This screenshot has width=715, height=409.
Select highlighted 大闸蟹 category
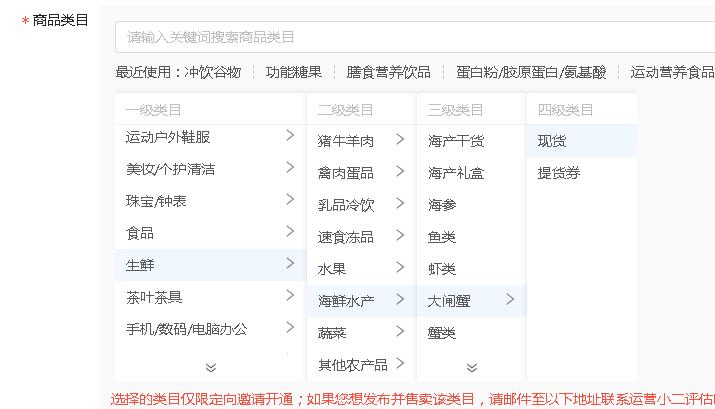(471, 300)
